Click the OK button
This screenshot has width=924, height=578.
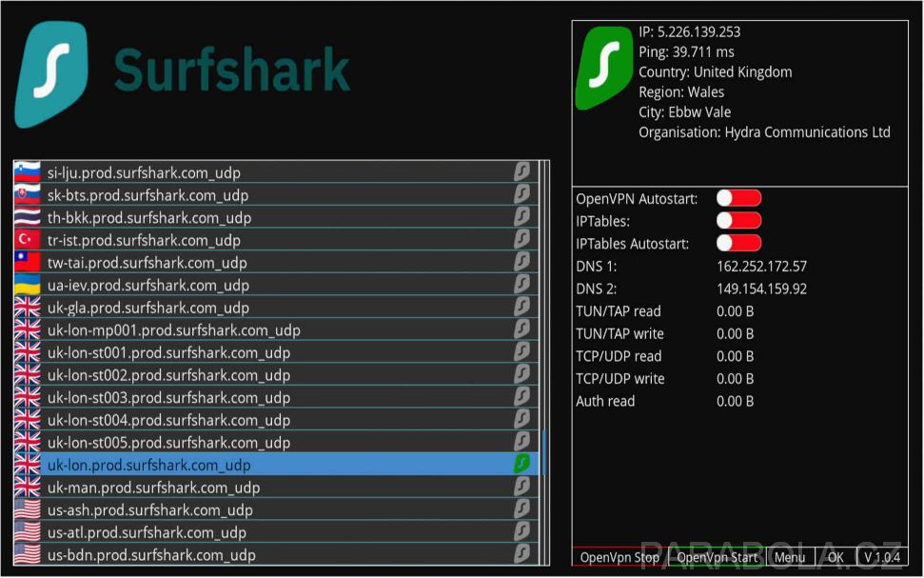pyautogui.click(x=836, y=557)
